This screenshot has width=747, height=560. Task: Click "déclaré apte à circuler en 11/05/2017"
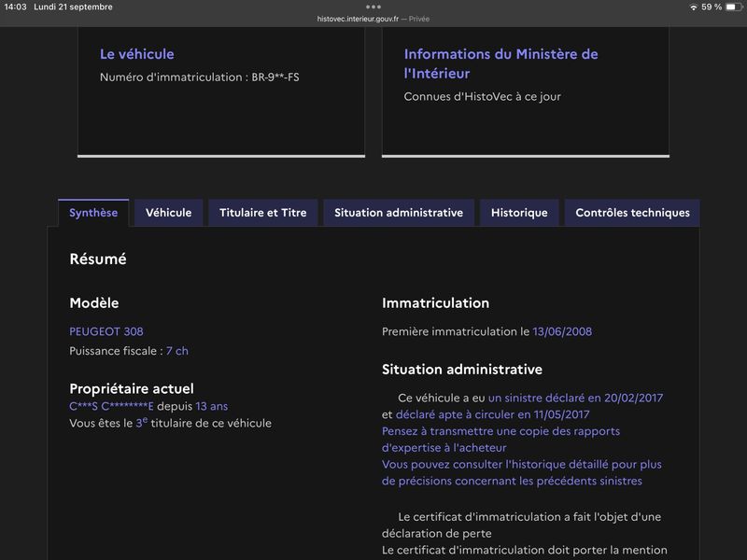[x=493, y=414]
